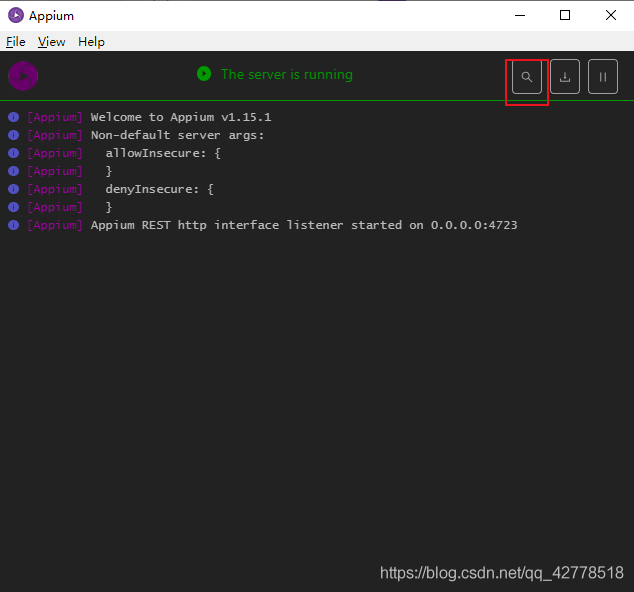The image size is (634, 592).
Task: Minimize the Appium window
Action: [x=520, y=15]
